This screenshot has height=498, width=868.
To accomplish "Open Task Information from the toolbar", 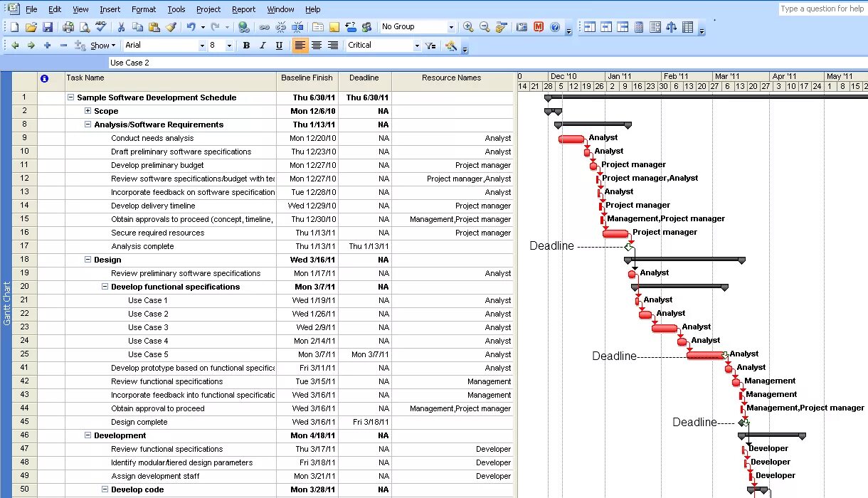I will tap(317, 27).
